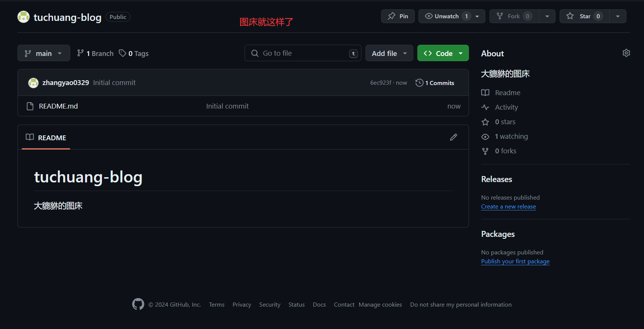This screenshot has width=644, height=329.
Task: View the 0 forks link
Action: pos(499,151)
